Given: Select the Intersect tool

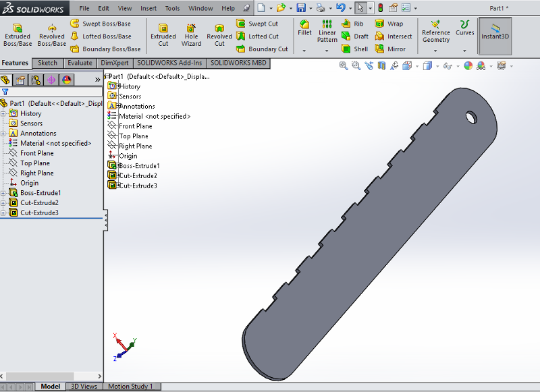Looking at the screenshot, I should [394, 36].
